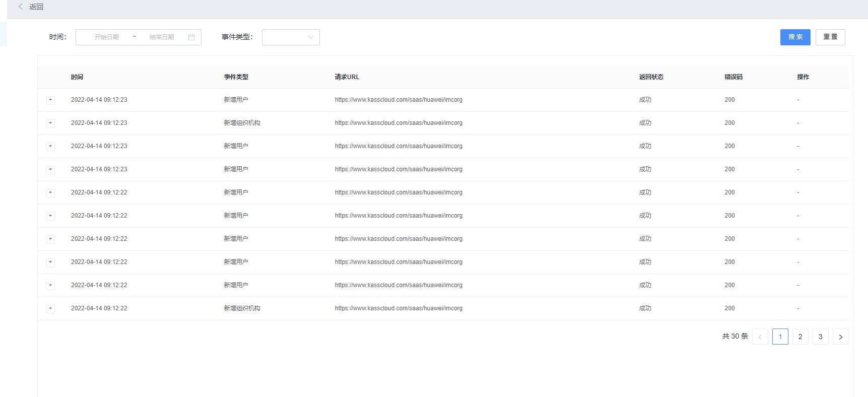Click the 错误码 column header
Screen dimensions: 868x397
tap(733, 77)
